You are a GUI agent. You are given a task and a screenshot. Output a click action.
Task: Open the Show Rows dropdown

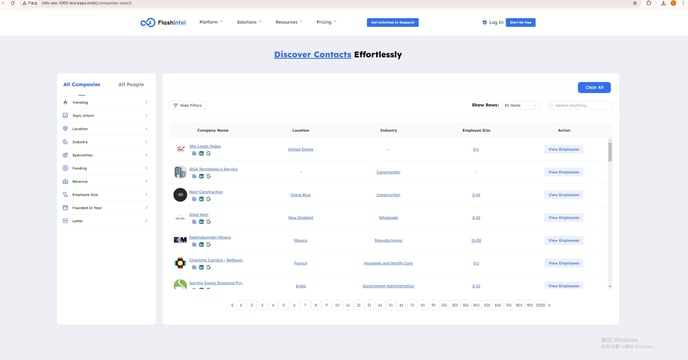tap(520, 105)
